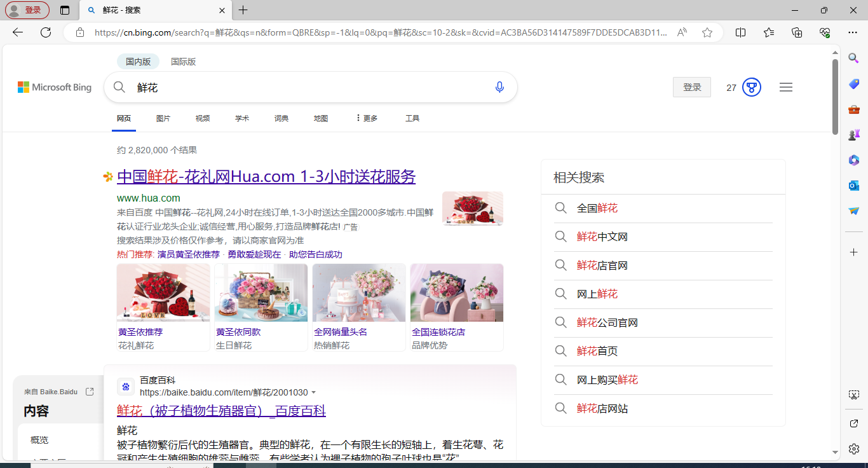
Task: Close the 鲜花 - 搜索 tab
Action: (x=222, y=10)
